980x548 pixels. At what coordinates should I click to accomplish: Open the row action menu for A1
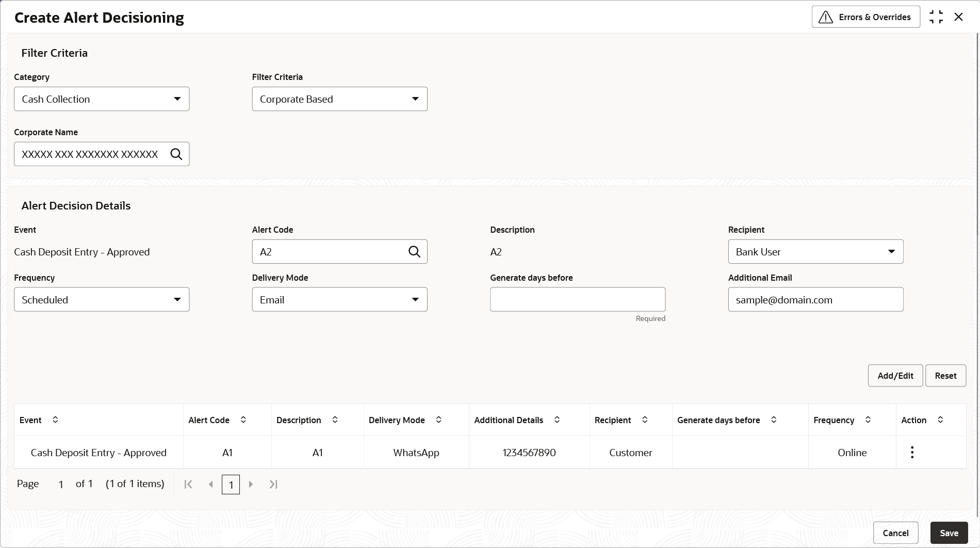coord(912,453)
